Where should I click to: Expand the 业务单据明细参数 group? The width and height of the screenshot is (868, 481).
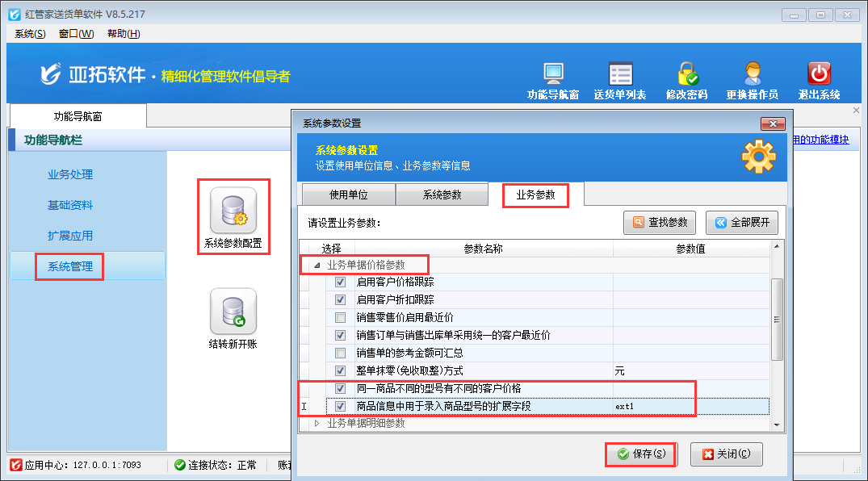pyautogui.click(x=317, y=423)
